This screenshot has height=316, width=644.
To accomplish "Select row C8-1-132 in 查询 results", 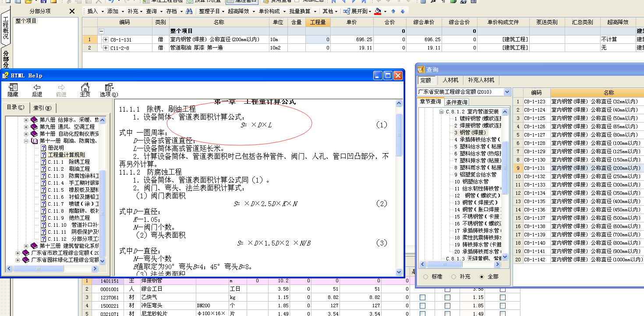I will coord(577,176).
